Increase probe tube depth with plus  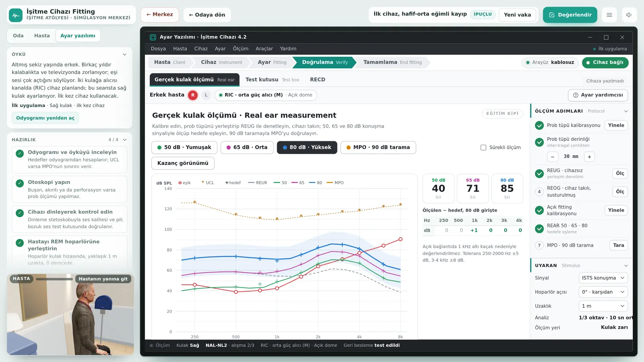pos(589,157)
